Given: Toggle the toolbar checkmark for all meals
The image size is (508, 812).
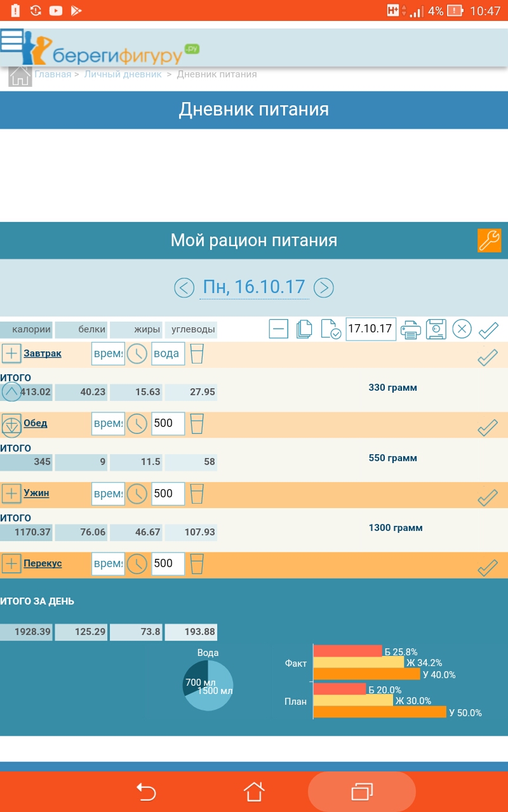Looking at the screenshot, I should point(488,330).
